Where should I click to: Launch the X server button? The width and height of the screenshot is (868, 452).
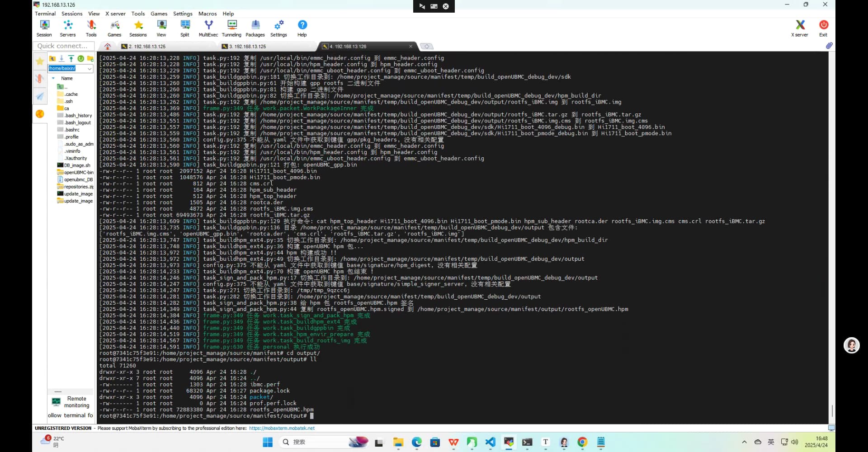click(799, 28)
